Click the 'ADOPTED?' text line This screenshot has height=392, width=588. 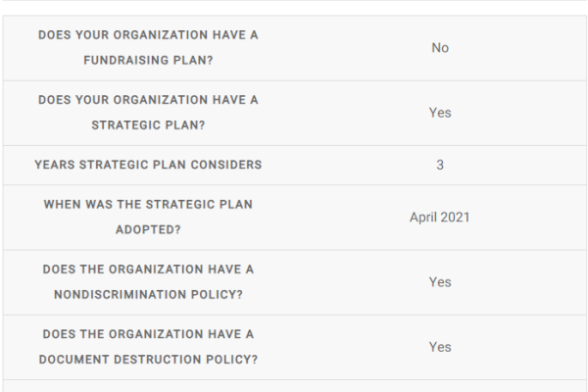pyautogui.click(x=148, y=229)
